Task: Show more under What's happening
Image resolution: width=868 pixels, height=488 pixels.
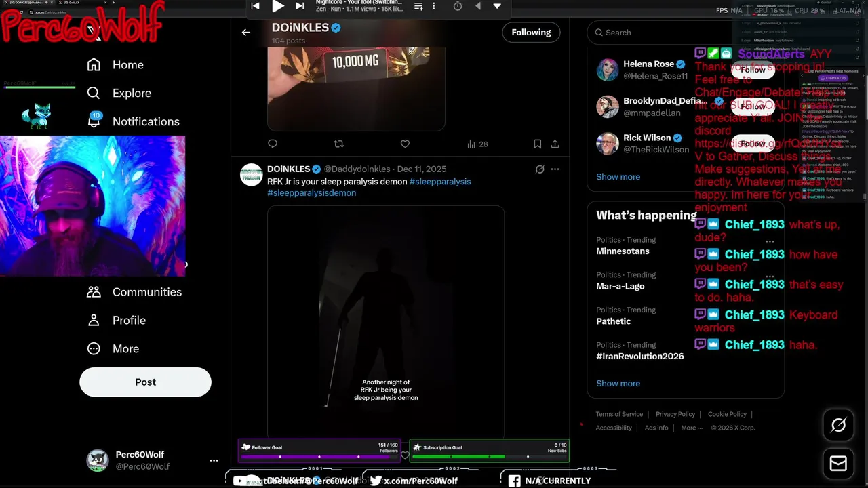Action: 618,384
